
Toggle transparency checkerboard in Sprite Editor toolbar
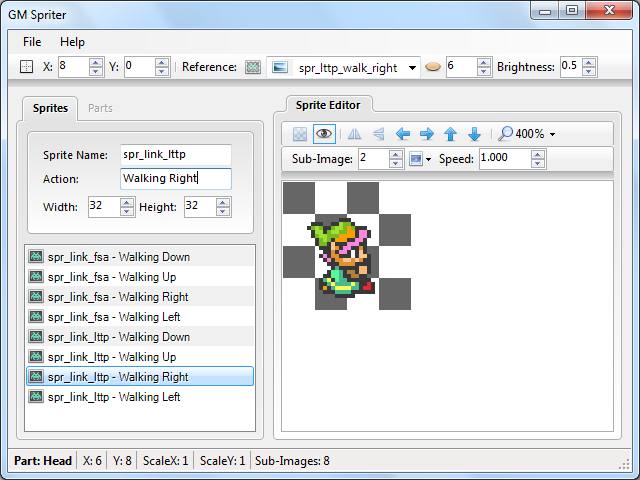coord(300,134)
